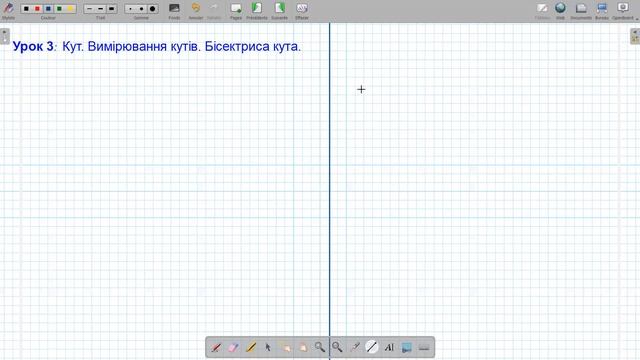This screenshot has height=360, width=640.
Task: Select the Capture screen area tool
Action: point(407,347)
